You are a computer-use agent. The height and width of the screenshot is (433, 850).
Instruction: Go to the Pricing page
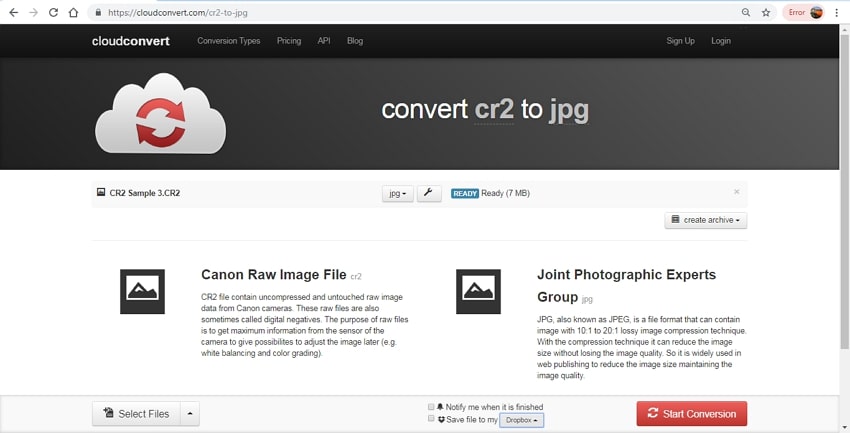(x=289, y=41)
